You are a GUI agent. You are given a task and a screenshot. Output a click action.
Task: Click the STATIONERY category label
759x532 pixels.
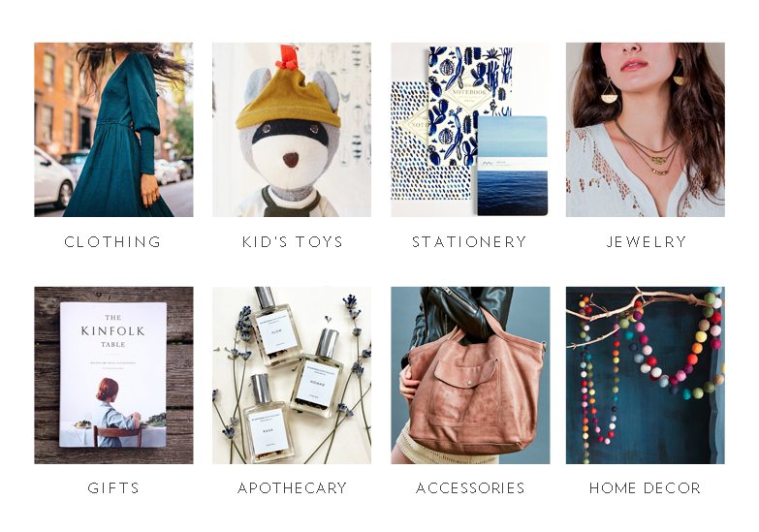[469, 241]
